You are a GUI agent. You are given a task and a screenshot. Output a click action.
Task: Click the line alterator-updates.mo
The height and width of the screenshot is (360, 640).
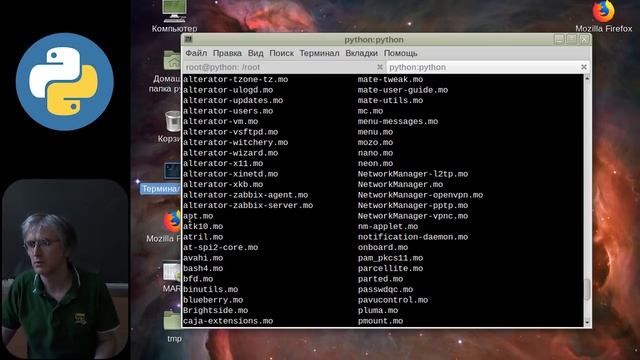point(233,100)
